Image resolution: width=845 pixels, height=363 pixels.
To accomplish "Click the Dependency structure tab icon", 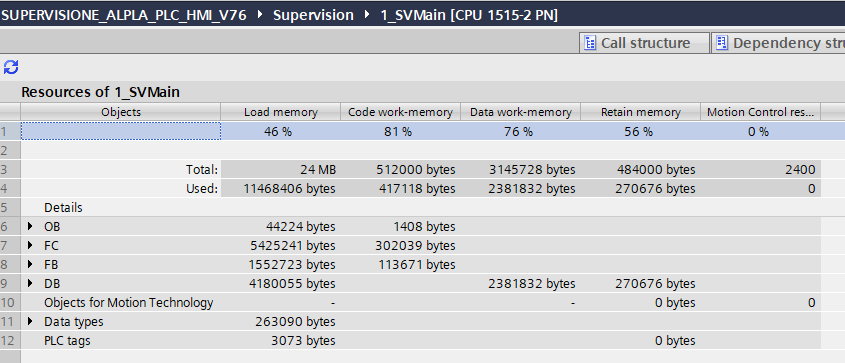I will tap(722, 43).
